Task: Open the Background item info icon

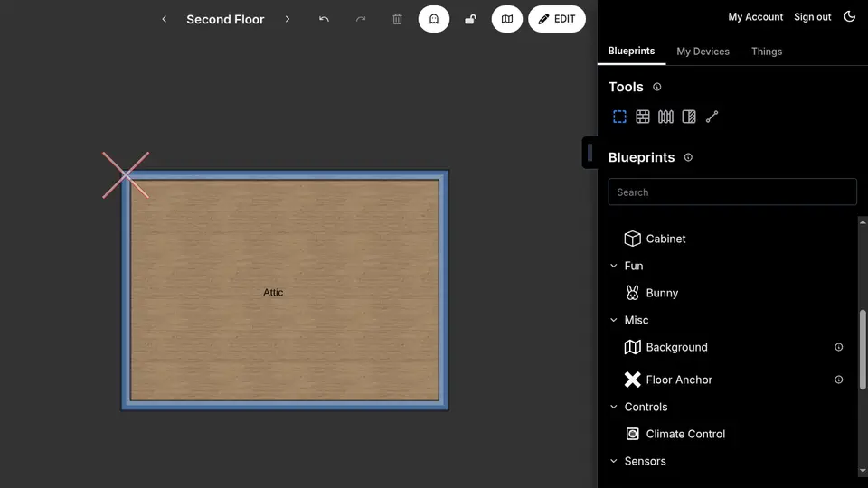Action: click(839, 347)
